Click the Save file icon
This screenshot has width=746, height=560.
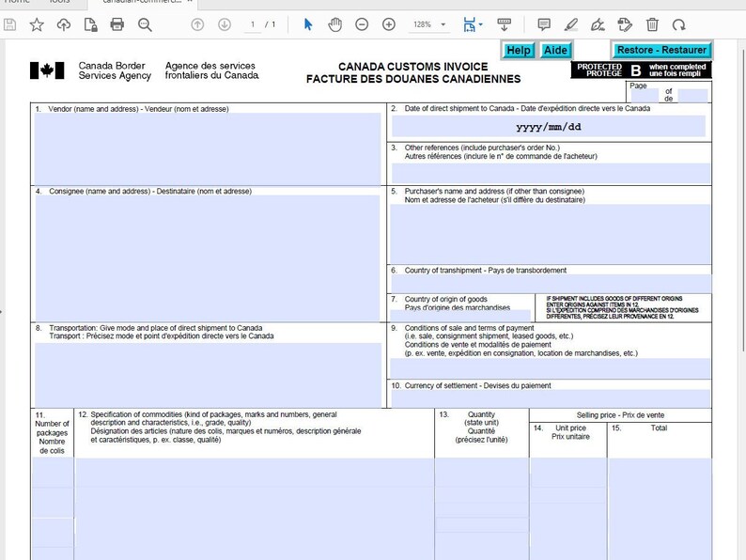(10, 24)
